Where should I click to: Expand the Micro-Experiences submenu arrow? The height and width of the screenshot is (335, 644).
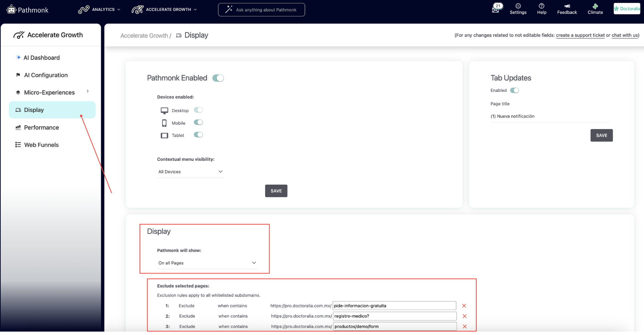click(x=88, y=91)
